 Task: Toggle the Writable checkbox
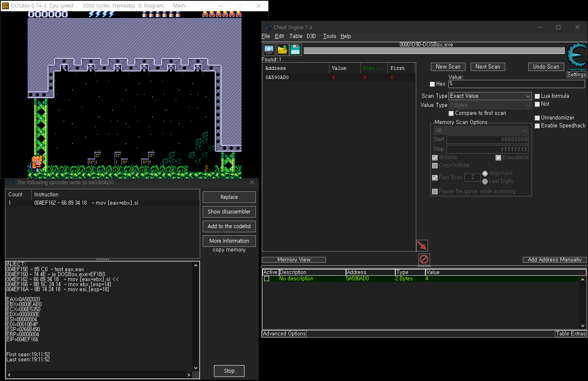coord(435,157)
